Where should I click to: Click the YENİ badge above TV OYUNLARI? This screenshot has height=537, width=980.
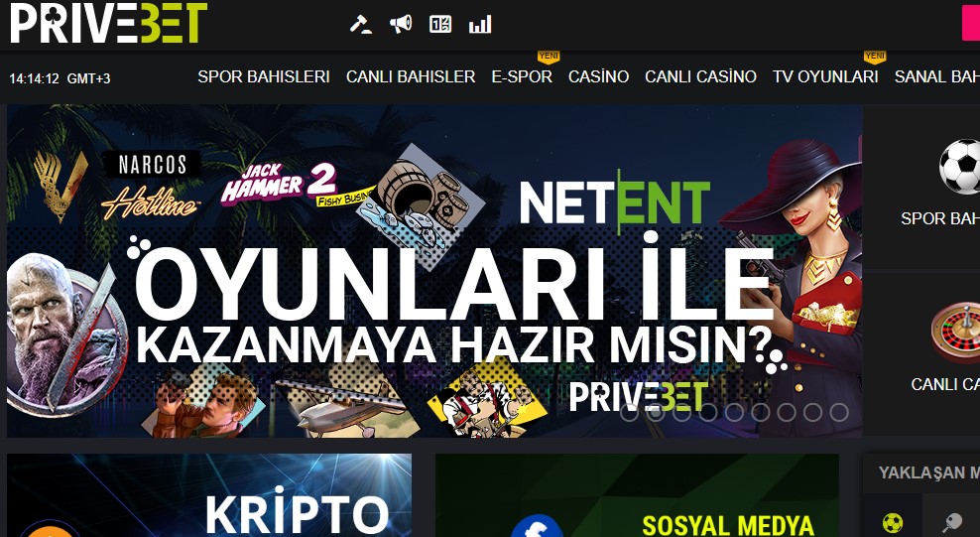[875, 57]
